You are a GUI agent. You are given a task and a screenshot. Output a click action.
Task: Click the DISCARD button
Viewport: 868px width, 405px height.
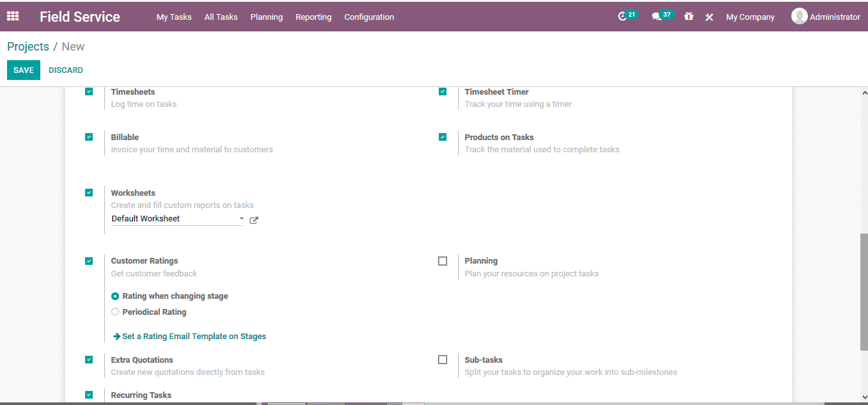pos(66,70)
